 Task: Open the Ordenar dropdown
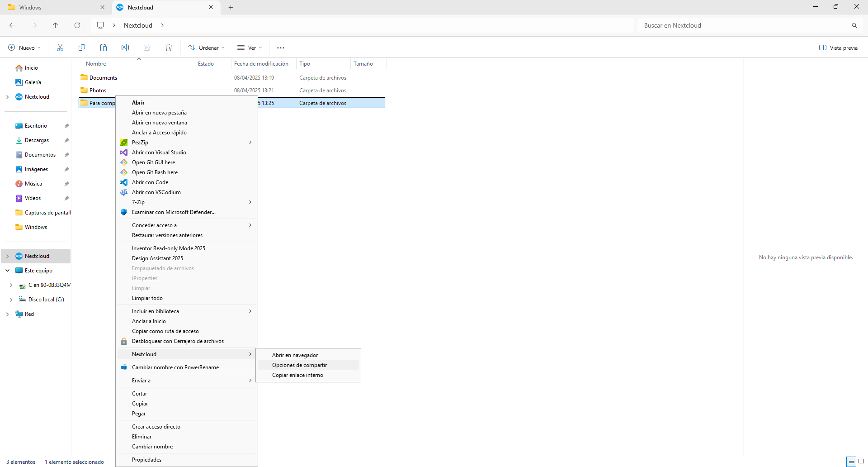click(206, 48)
